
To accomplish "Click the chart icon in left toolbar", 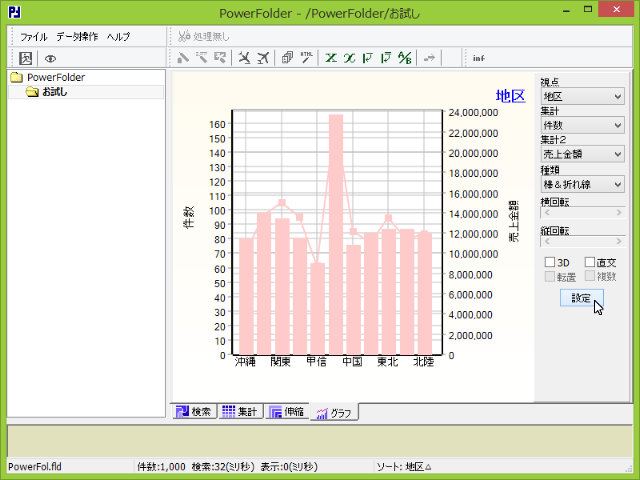I will click(x=25, y=58).
